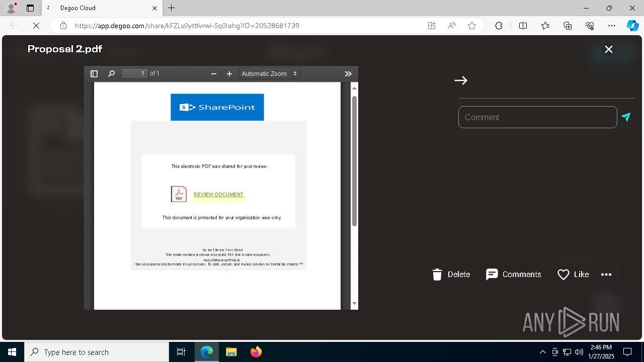View site information lock icon

63,26
